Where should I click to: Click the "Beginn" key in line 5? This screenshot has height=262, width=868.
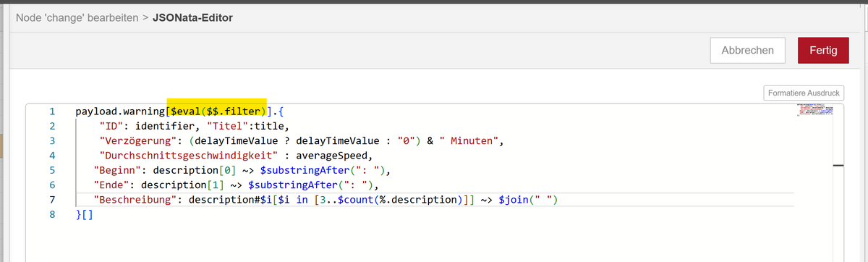(118, 171)
